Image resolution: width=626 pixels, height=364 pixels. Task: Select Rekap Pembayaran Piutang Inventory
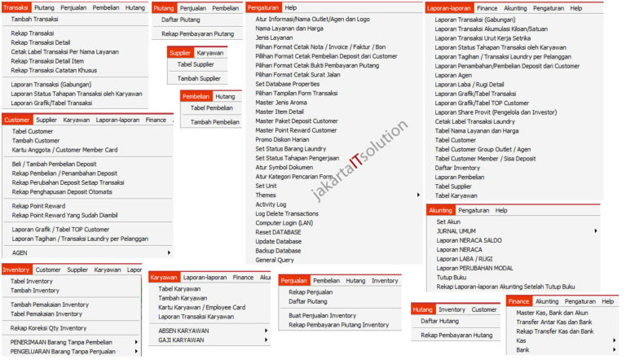(338, 325)
